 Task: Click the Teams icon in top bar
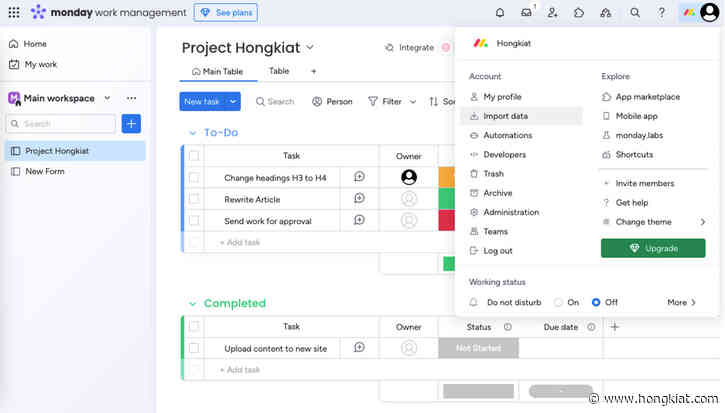tap(606, 13)
